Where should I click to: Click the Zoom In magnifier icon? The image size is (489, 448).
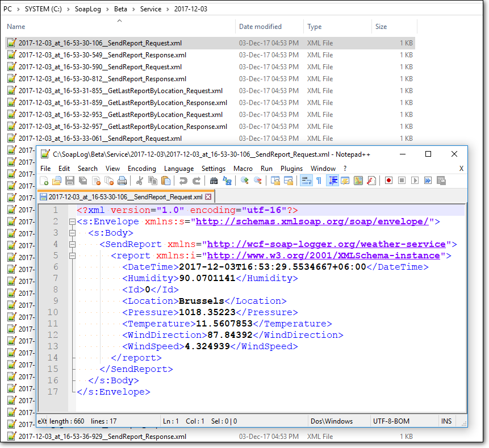[245, 181]
